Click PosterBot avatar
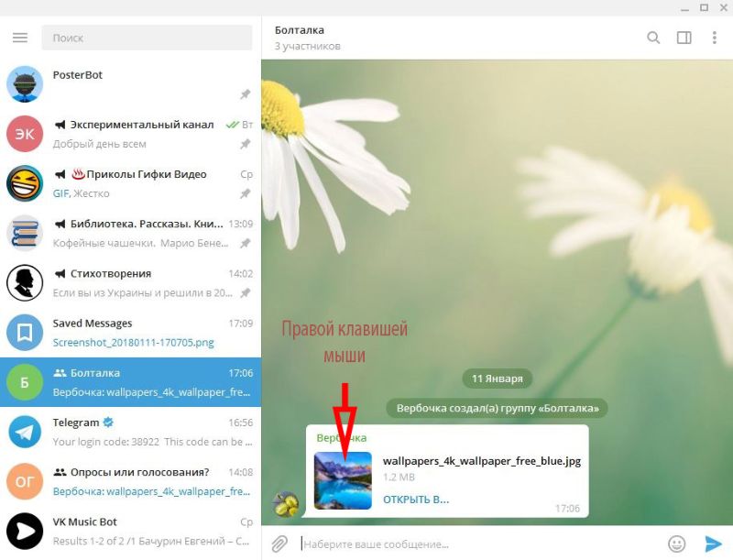Screen dimensions: 733x560 click(25, 84)
